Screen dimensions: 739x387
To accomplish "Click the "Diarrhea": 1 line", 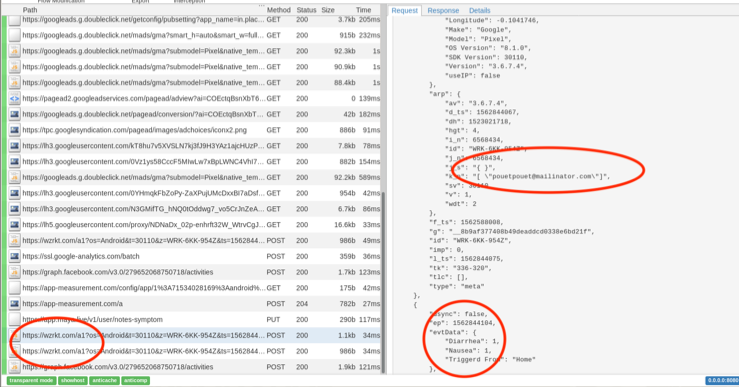I will click(472, 341).
